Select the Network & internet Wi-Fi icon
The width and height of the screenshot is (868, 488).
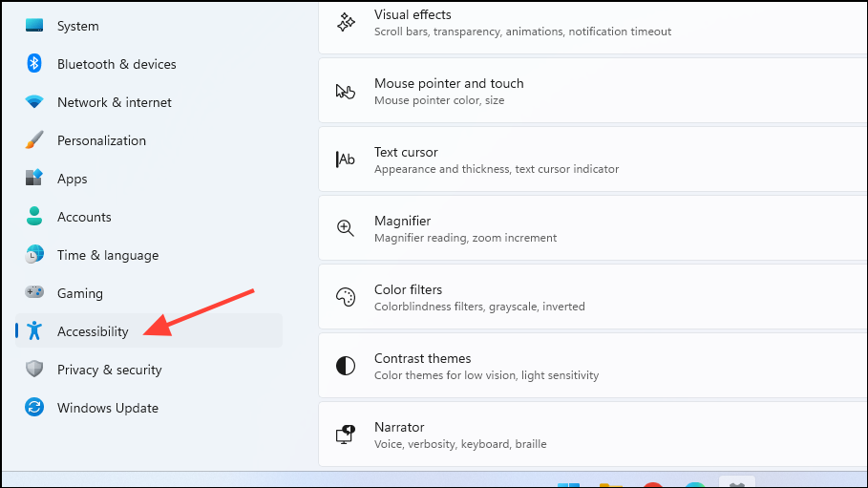tap(34, 102)
